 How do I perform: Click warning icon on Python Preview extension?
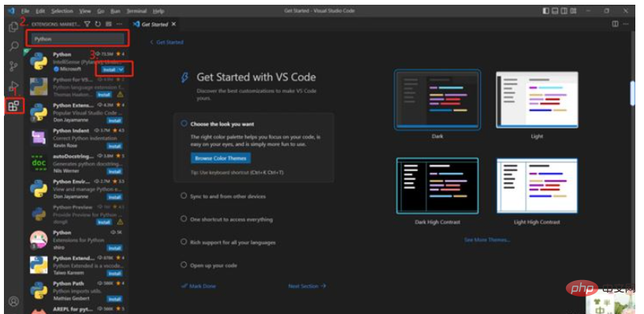coord(121,222)
